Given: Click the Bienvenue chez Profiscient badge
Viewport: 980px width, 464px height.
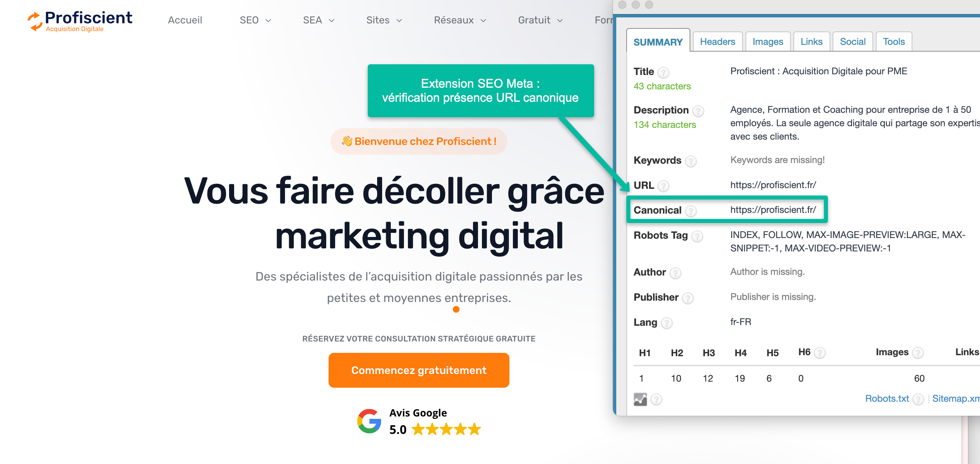Looking at the screenshot, I should point(419,142).
